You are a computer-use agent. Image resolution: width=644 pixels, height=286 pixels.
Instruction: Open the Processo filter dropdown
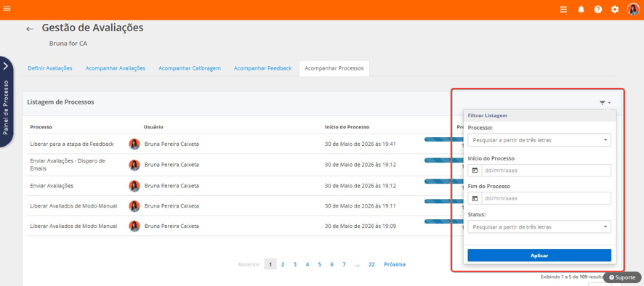(539, 140)
